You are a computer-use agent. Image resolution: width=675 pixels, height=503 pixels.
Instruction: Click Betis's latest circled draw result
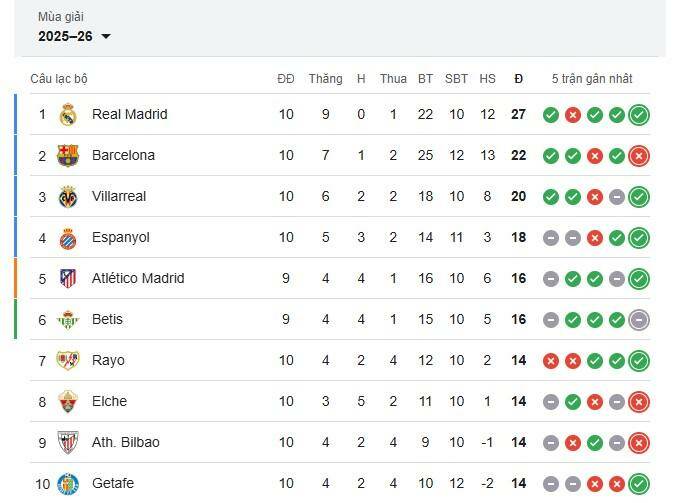(x=639, y=320)
